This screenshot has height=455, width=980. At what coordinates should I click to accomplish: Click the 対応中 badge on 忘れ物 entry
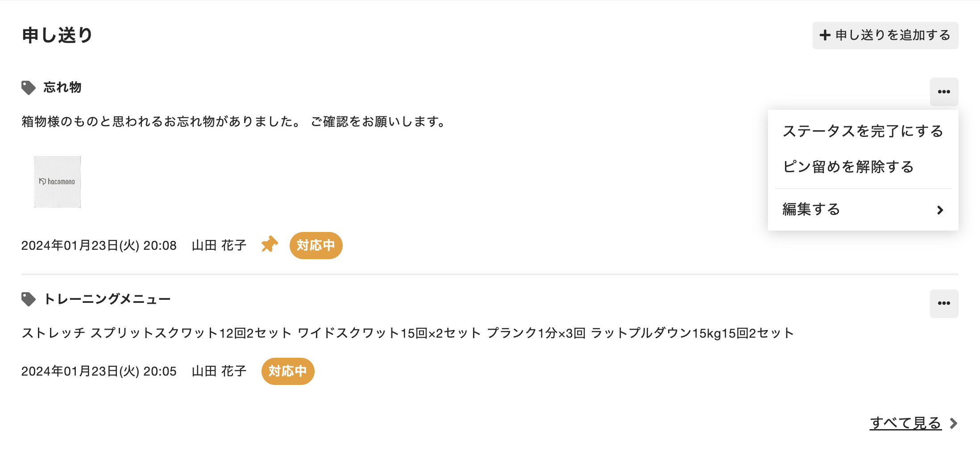pos(316,245)
